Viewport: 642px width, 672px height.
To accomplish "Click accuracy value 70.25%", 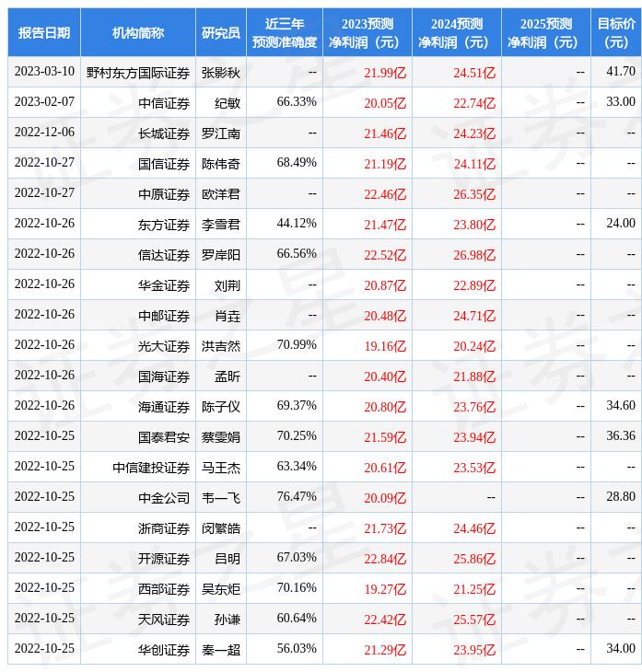I will [297, 436].
